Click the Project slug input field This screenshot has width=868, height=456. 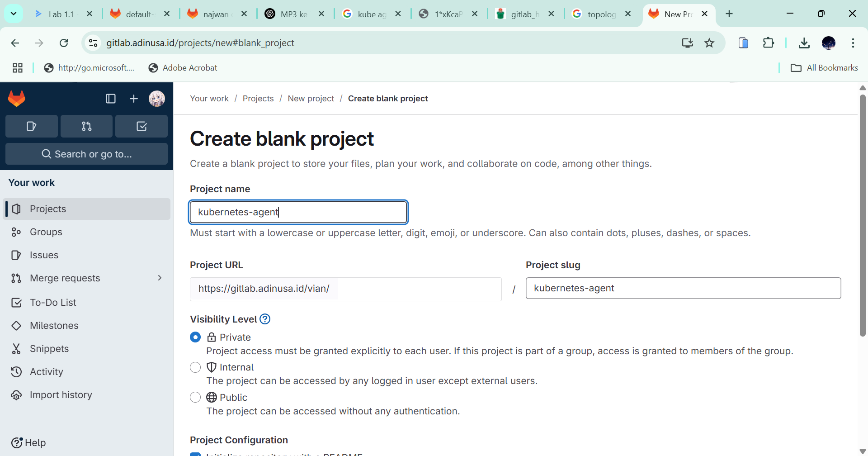coord(683,289)
